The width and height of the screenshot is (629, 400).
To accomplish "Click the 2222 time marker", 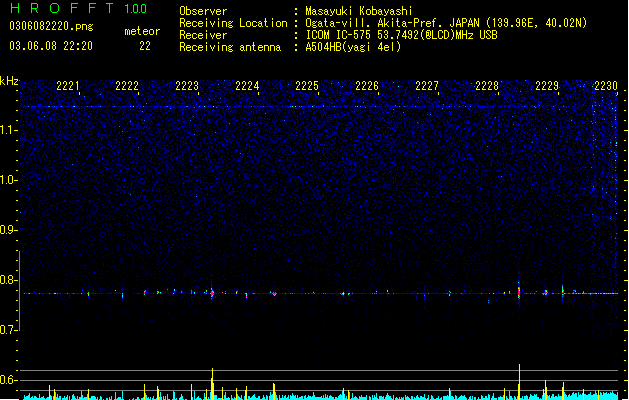I will click(x=127, y=86).
